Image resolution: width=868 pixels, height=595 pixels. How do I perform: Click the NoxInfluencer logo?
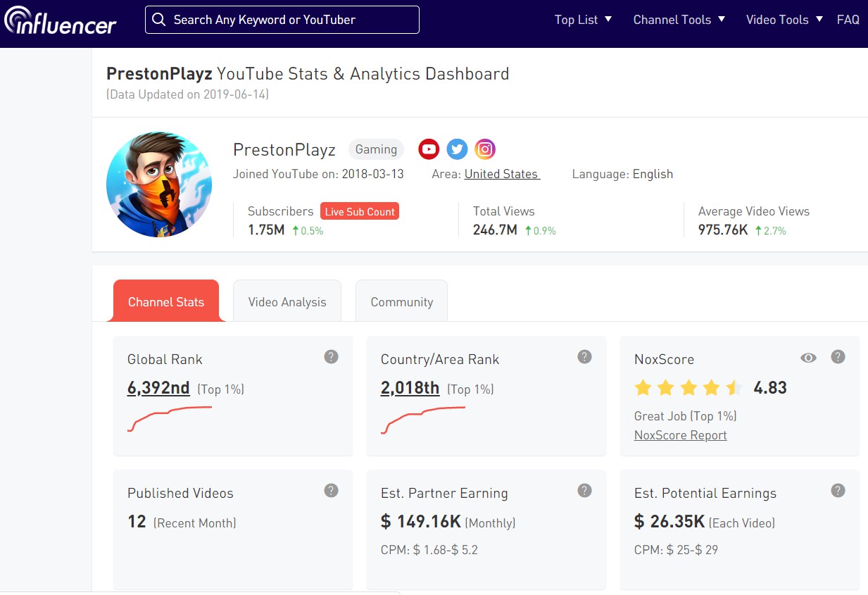point(61,20)
